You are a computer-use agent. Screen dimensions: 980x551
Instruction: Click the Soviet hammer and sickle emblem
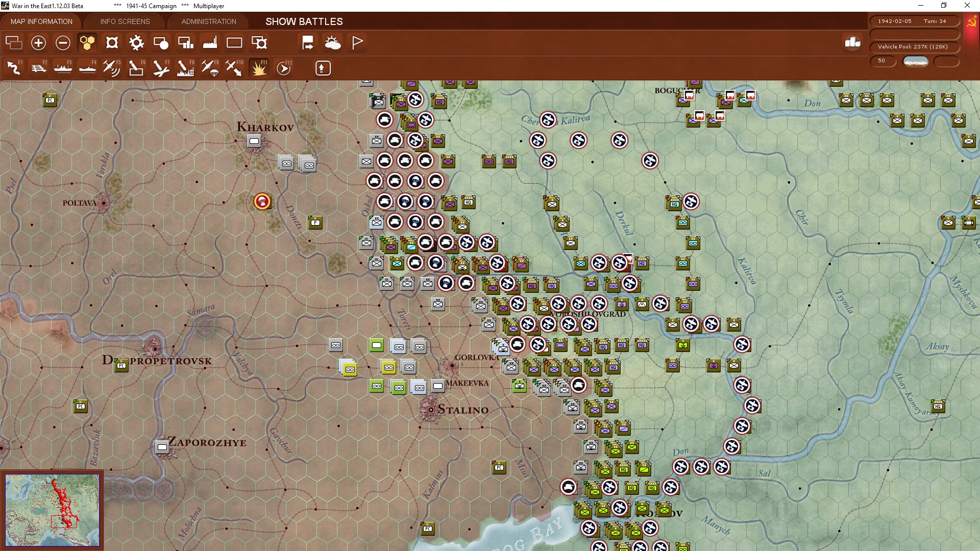point(971,22)
